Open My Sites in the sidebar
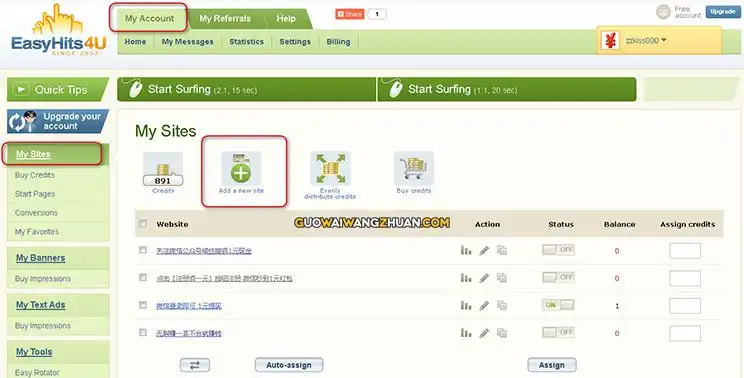This screenshot has width=744, height=378. coord(33,154)
